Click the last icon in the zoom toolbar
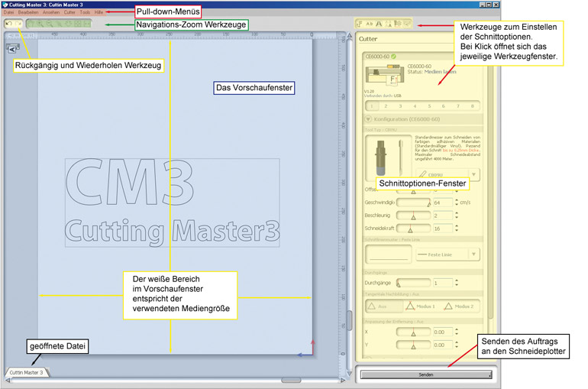588x389 pixels. [x=87, y=24]
